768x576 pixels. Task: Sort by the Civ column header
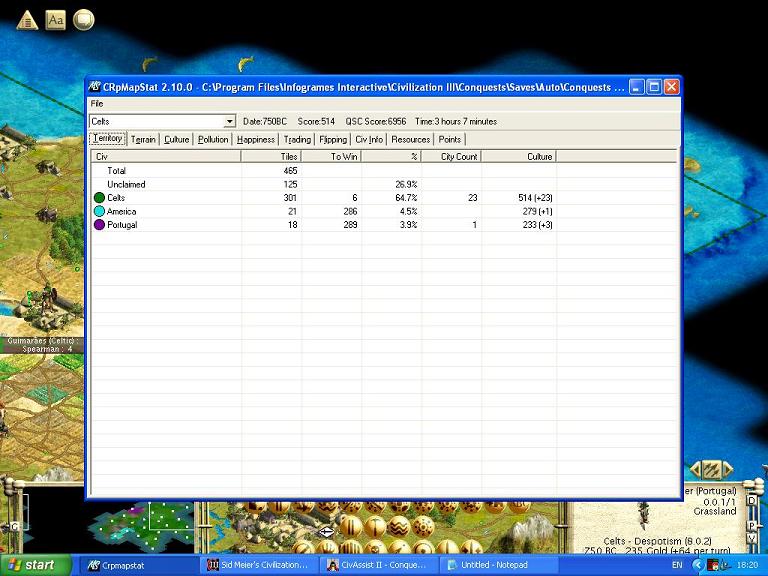(x=166, y=157)
